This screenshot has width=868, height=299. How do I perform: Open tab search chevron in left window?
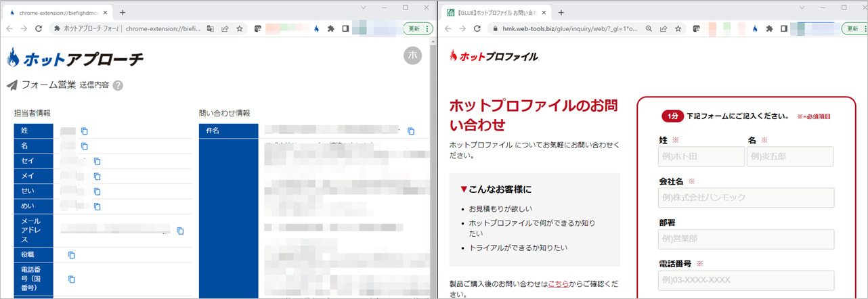pos(363,7)
